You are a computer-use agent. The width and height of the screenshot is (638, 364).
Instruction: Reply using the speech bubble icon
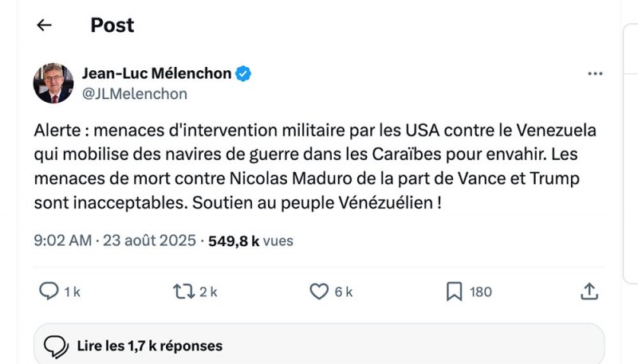point(49,292)
